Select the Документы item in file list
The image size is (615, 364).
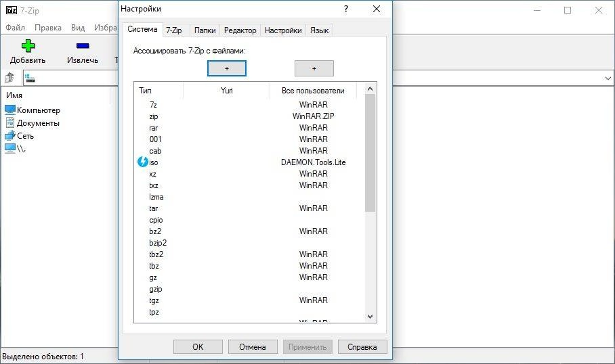33,123
